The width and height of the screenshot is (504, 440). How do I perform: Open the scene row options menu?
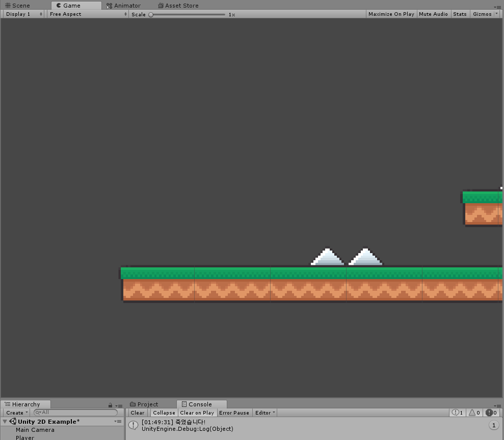tap(118, 421)
